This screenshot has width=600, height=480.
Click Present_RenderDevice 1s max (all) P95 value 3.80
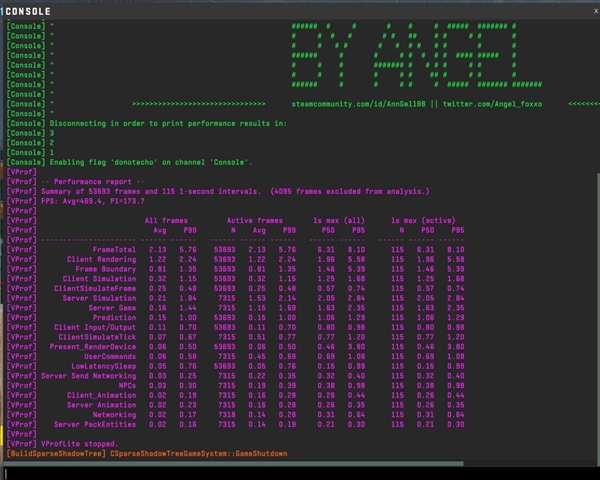[x=356, y=347]
